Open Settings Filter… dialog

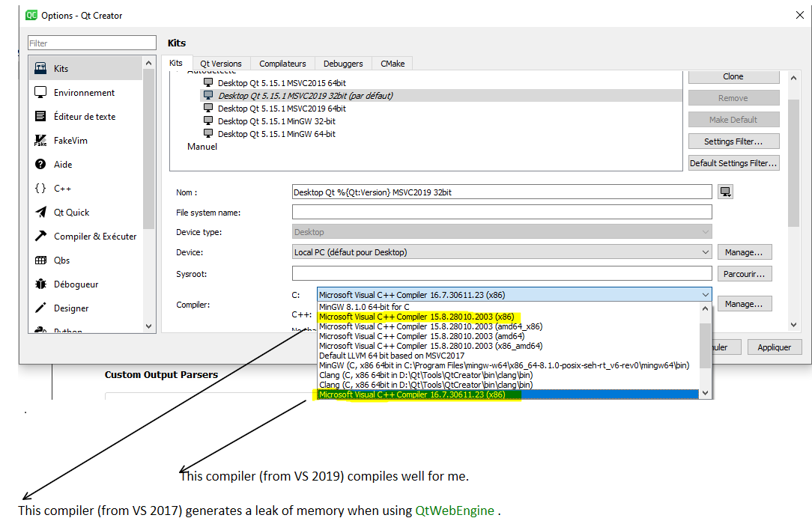tap(733, 141)
